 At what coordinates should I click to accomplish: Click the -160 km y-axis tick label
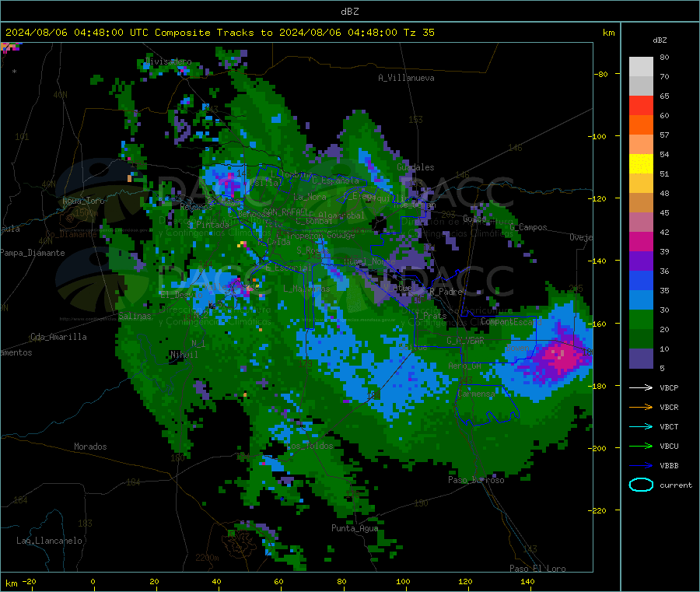click(597, 324)
